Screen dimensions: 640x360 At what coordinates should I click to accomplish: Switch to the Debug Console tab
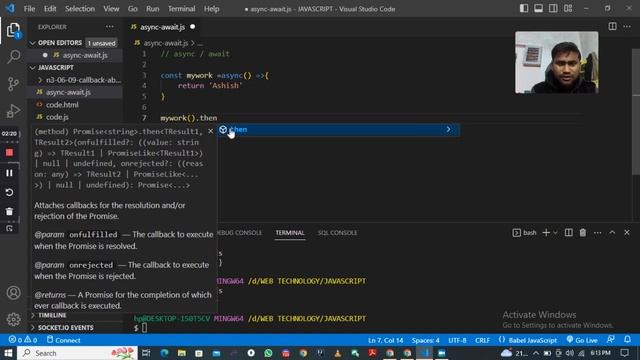(240, 233)
